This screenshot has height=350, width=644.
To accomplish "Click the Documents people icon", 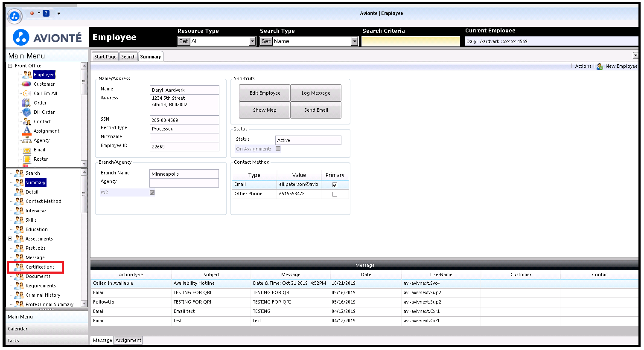I will click(19, 276).
